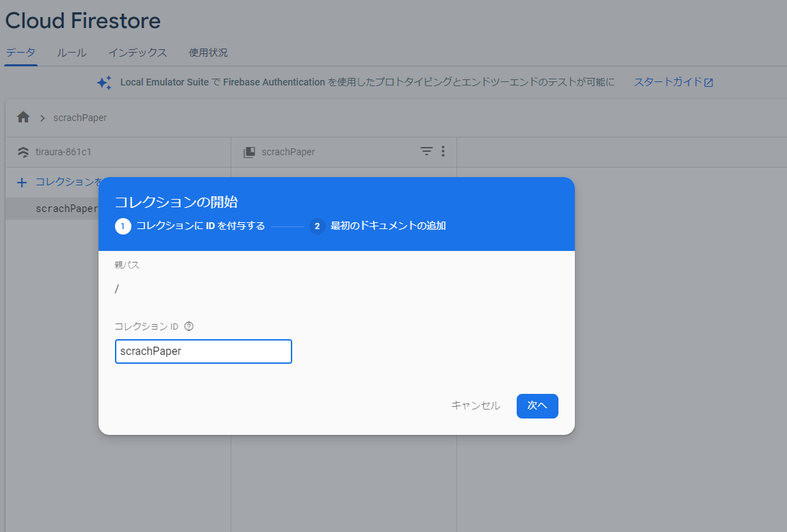Click the sparkle icon in the Emulator Suite banner
787x532 pixels.
[x=104, y=82]
